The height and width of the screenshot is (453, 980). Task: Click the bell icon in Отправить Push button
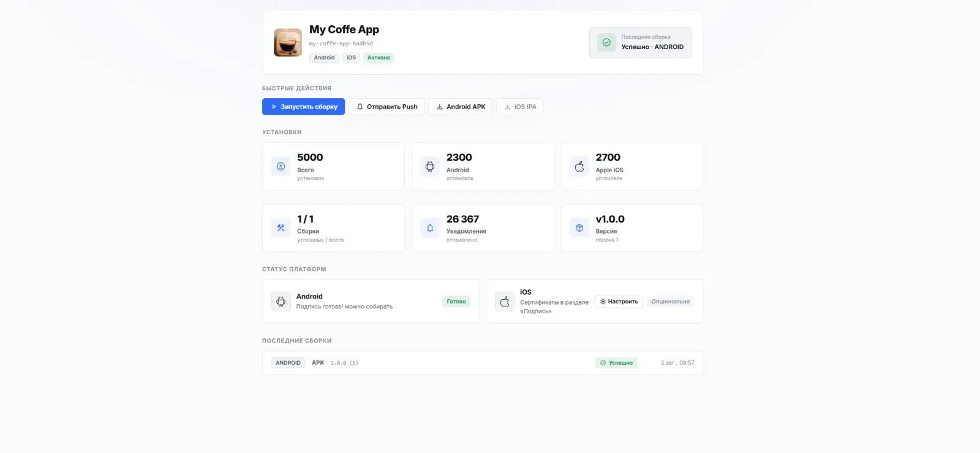tap(360, 107)
